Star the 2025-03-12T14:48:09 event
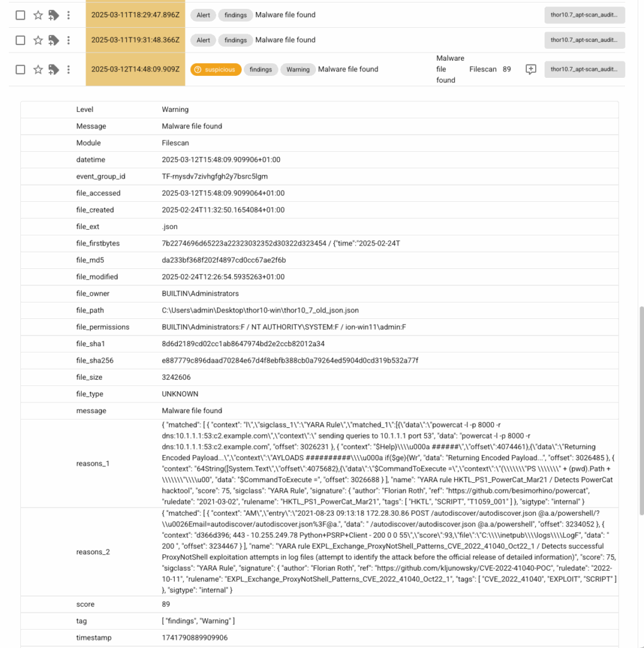The height and width of the screenshot is (648, 644). click(x=38, y=70)
